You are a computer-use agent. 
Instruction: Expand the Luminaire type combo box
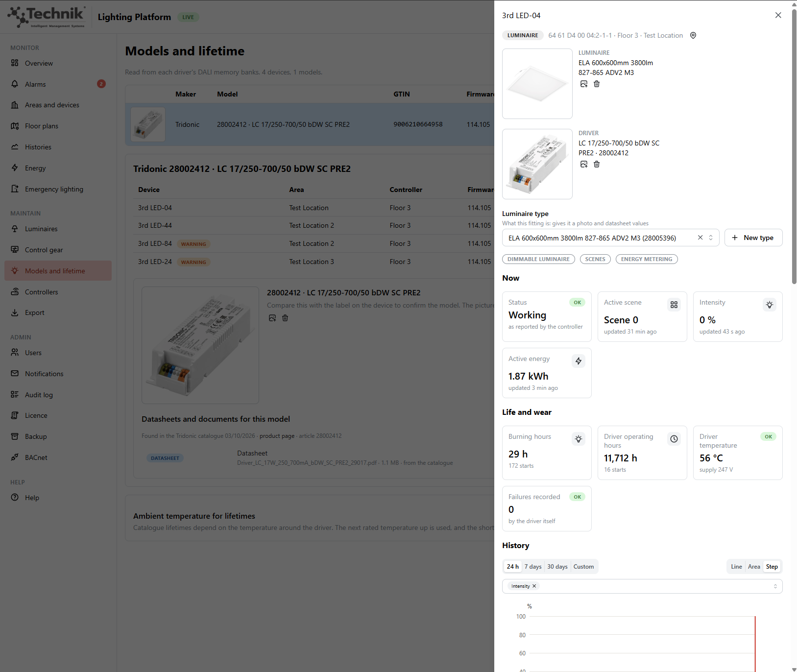pyautogui.click(x=610, y=238)
